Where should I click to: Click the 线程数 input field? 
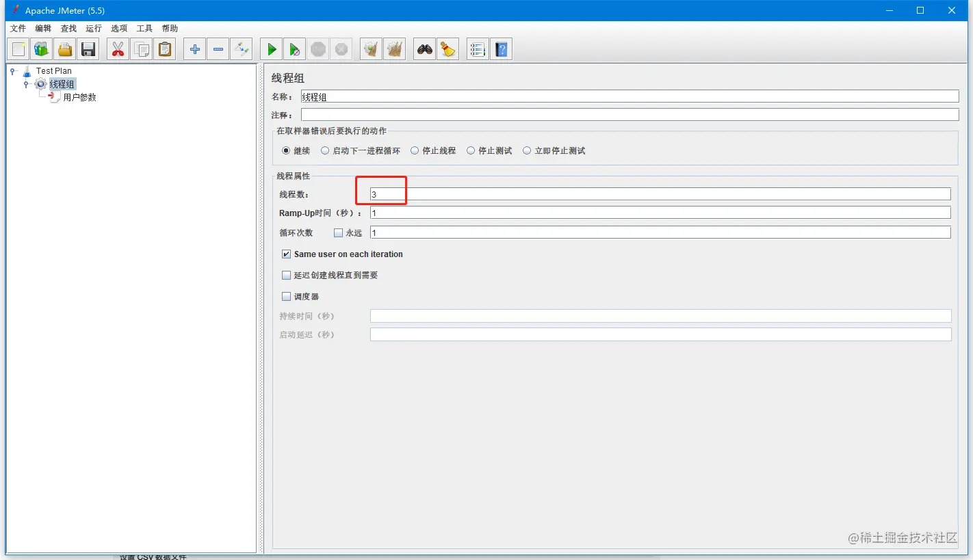(660, 194)
